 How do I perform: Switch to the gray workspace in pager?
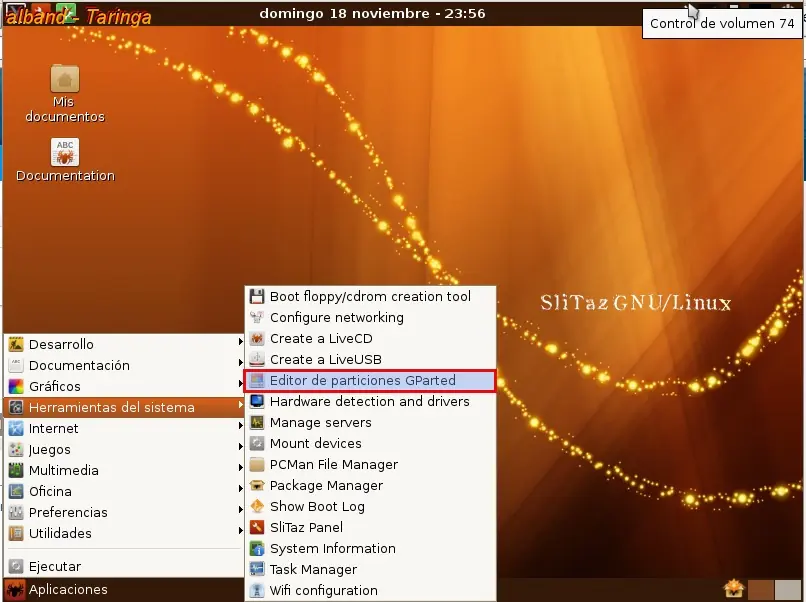(788, 590)
